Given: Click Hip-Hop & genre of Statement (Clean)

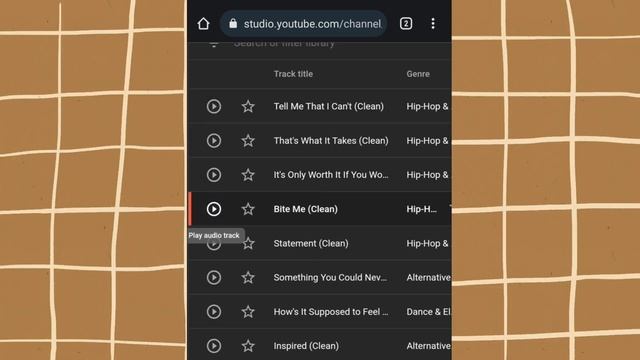Looking at the screenshot, I should pos(427,243).
